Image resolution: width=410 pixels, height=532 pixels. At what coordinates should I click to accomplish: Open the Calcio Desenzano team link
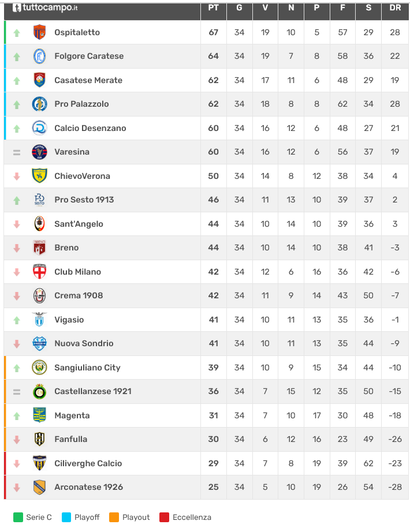pyautogui.click(x=90, y=128)
